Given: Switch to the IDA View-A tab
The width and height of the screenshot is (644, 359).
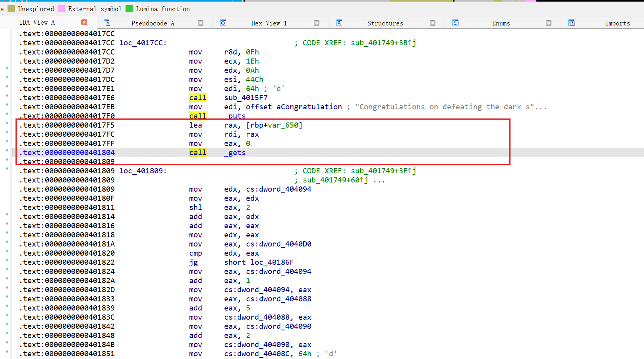Looking at the screenshot, I should click(37, 23).
